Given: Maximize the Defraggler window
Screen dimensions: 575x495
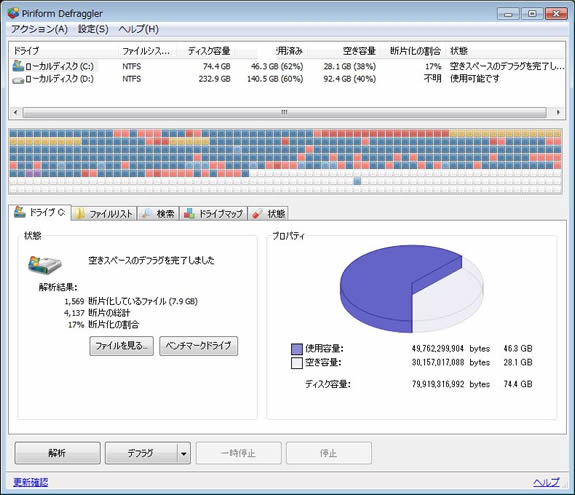Looking at the screenshot, I should 532,14.
